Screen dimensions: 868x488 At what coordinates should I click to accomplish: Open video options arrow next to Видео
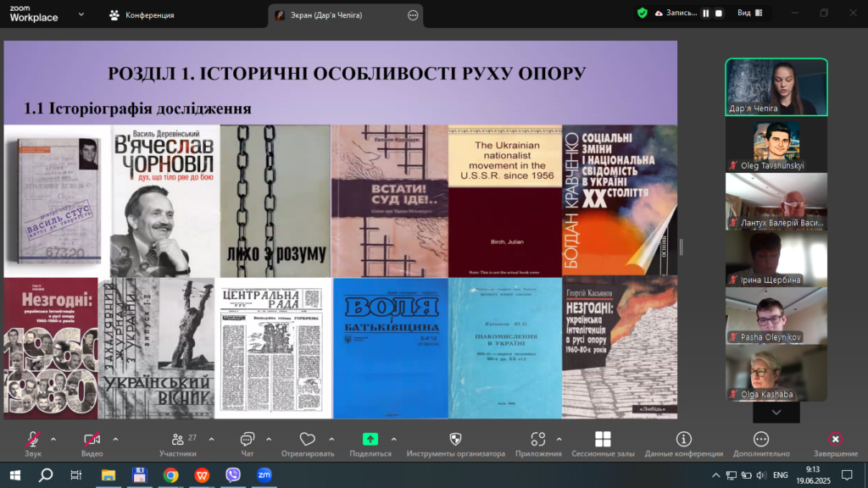pos(115,440)
